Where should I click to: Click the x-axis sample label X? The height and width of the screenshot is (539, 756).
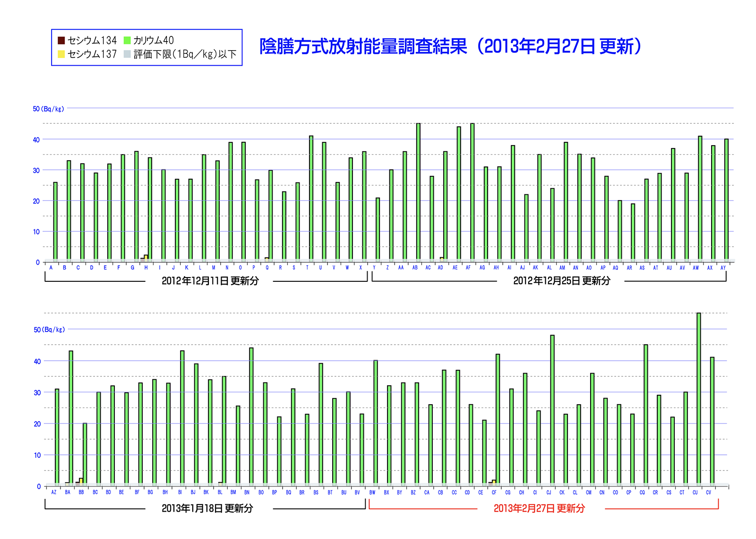(361, 268)
